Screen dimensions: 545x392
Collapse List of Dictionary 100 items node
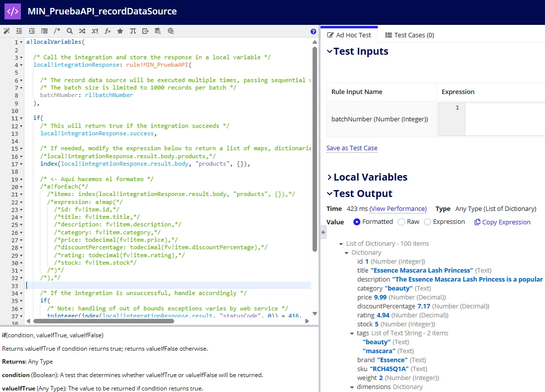(341, 244)
